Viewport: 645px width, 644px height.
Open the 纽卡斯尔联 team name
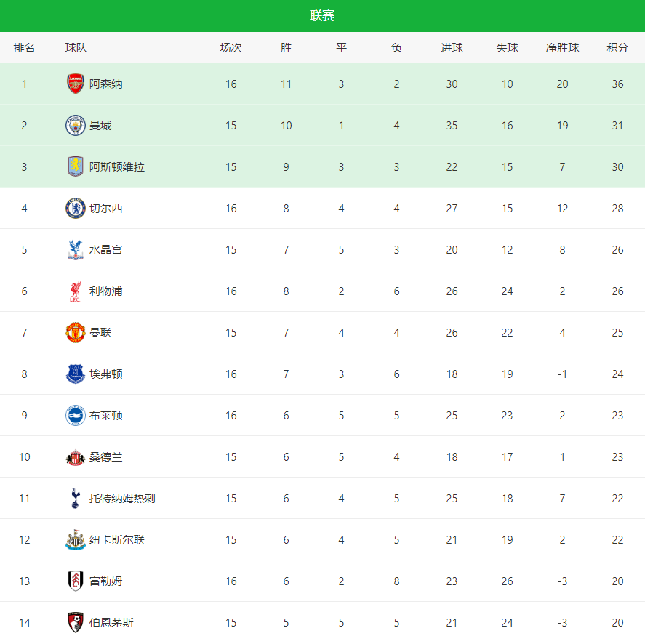(x=117, y=540)
